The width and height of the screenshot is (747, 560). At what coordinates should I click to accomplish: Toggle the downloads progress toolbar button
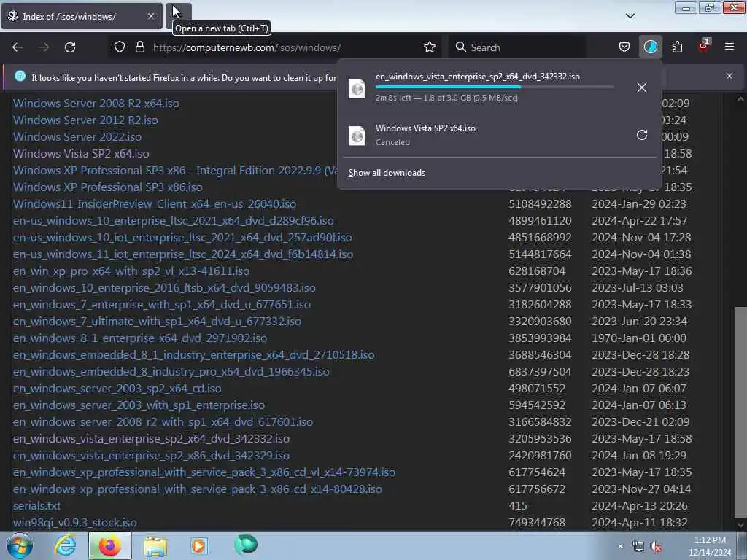tap(650, 47)
